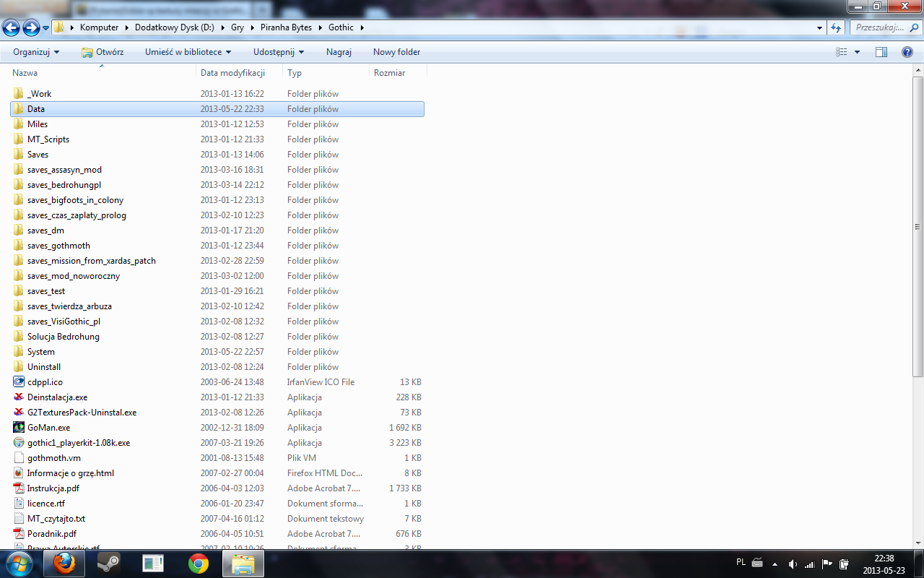Open the Organizuj menu
The width and height of the screenshot is (924, 578).
pyautogui.click(x=36, y=52)
